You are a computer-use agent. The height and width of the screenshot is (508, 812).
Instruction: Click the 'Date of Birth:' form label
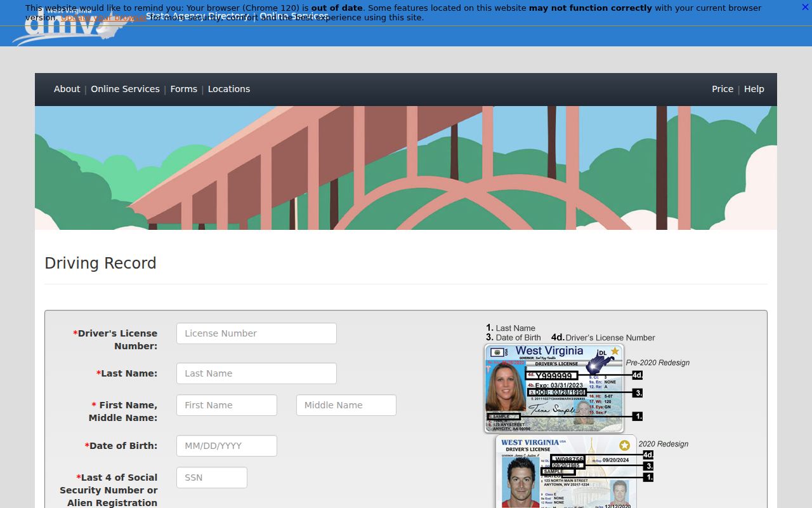point(121,446)
